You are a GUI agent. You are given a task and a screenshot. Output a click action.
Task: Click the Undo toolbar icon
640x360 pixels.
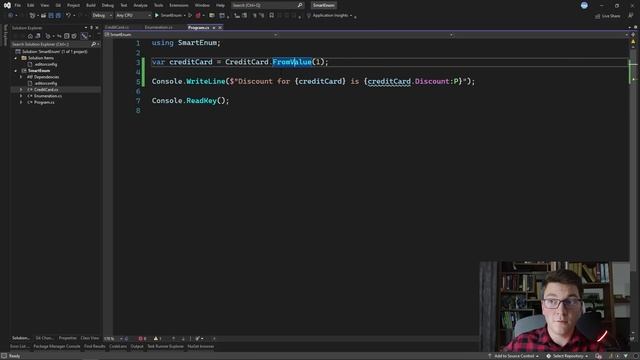[68, 16]
